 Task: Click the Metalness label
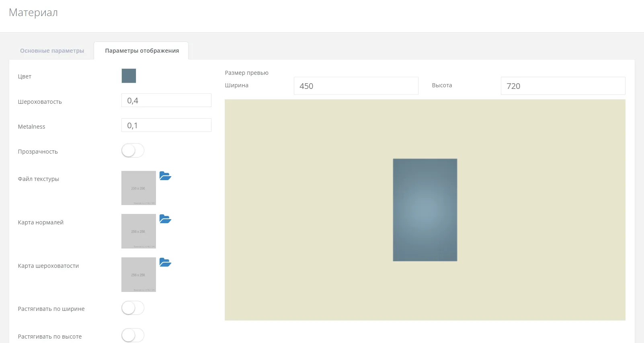pyautogui.click(x=31, y=127)
